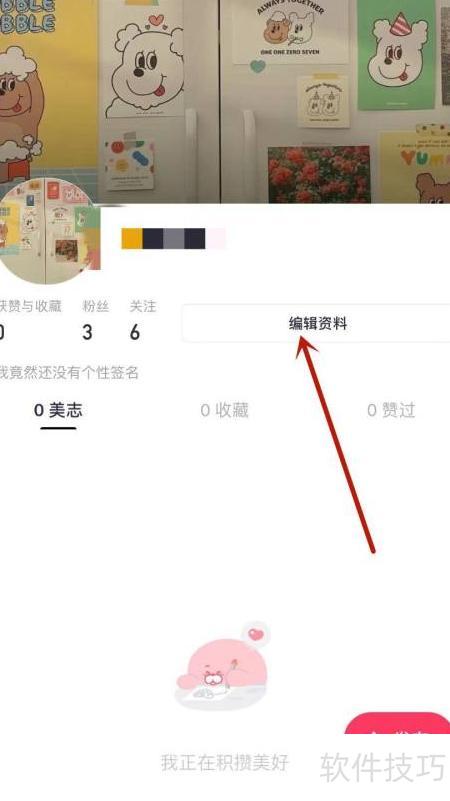View the 获赞与收藏 likes count
The width and height of the screenshot is (450, 801).
point(30,320)
